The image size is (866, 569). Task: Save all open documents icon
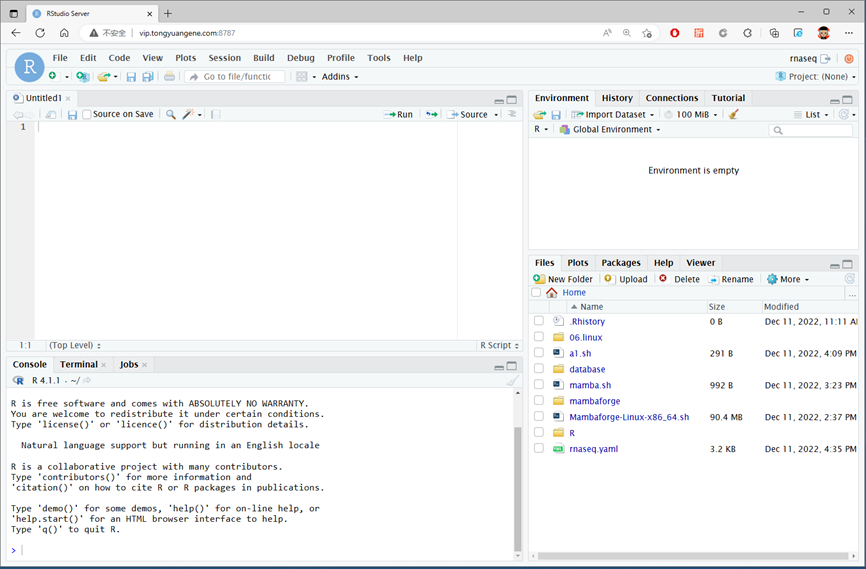tap(147, 77)
